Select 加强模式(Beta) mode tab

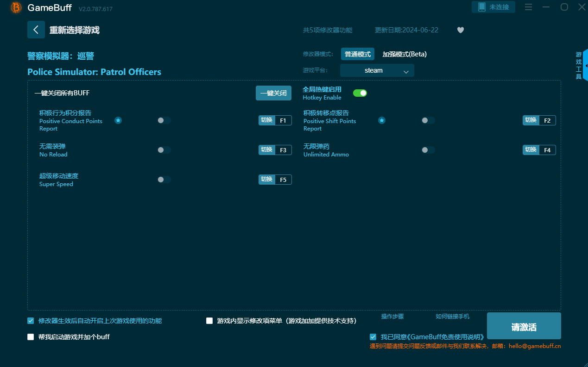point(405,54)
